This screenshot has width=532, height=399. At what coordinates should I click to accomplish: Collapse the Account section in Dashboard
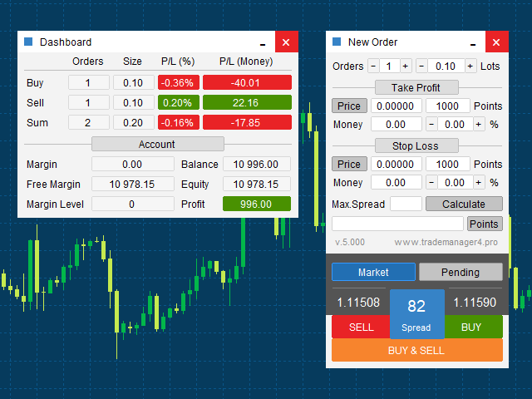[x=156, y=144]
